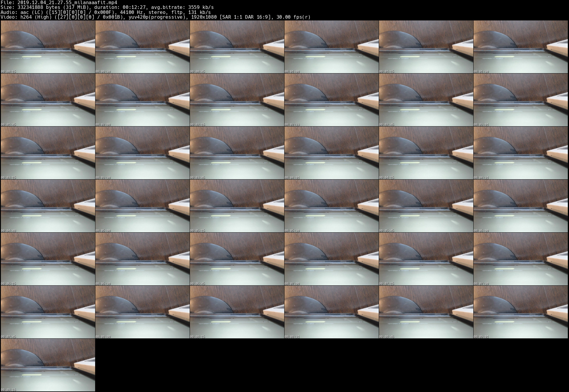Image resolution: width=569 pixels, height=392 pixels.
Task: Click the thumbnail at 00:02:33
Action: [332, 100]
